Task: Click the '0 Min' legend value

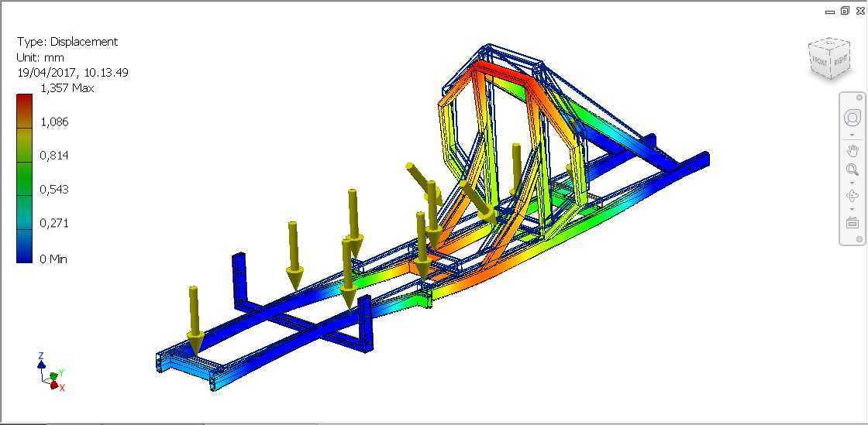Action: click(53, 258)
